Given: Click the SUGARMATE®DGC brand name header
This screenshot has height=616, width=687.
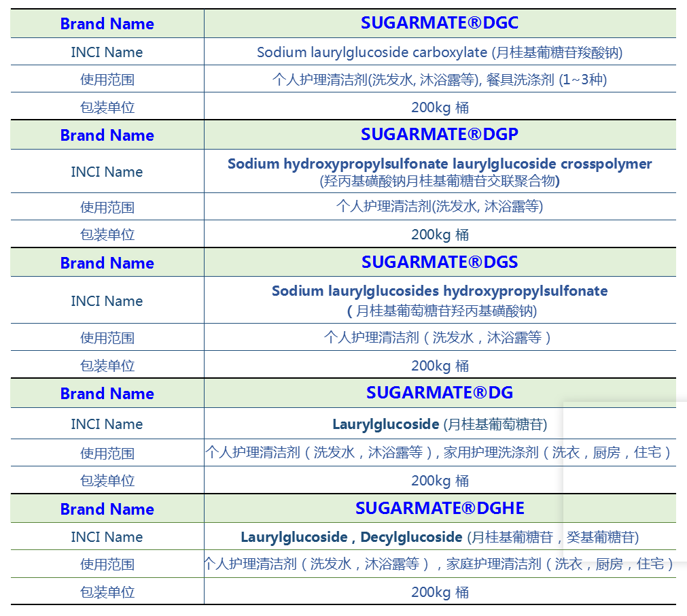Looking at the screenshot, I should point(440,23).
